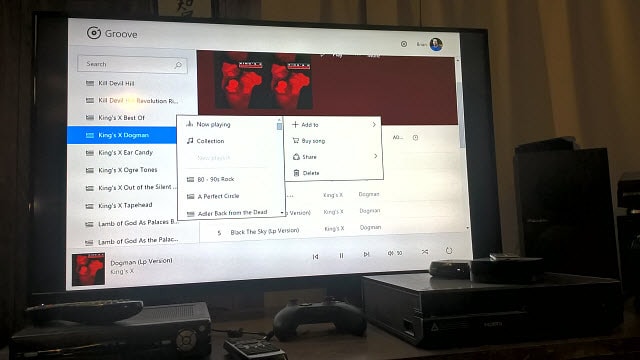Click the search magnifier icon
The height and width of the screenshot is (360, 640).
178,65
